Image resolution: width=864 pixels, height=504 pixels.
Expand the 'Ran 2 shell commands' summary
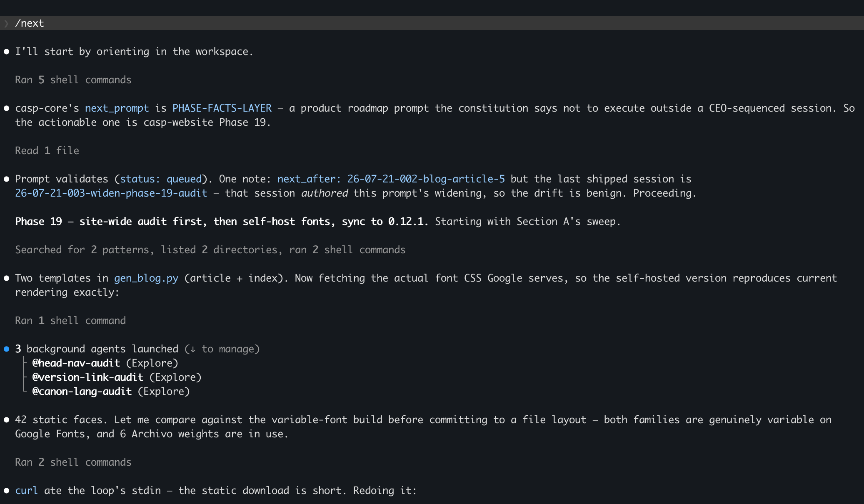73,462
